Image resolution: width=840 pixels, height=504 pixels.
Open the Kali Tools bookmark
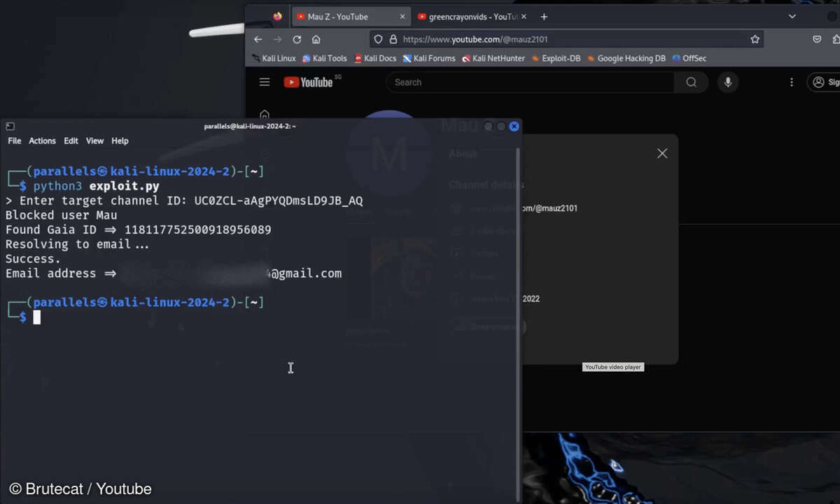click(324, 59)
